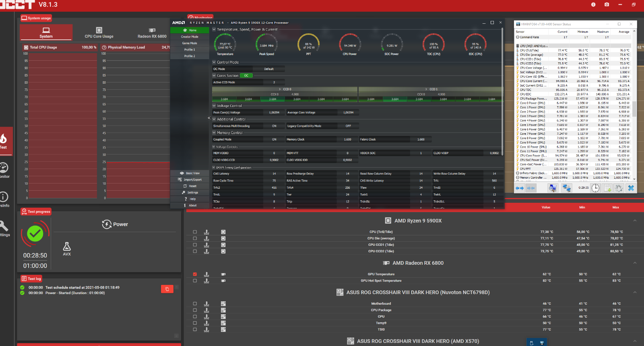
Task: Click HWiNFO networked computers icon
Action: coord(567,188)
